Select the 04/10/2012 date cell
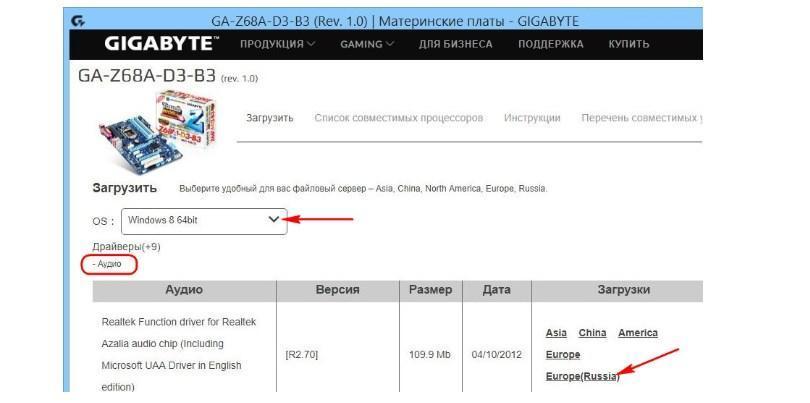Viewport: 810px width, 403px height. (x=496, y=355)
